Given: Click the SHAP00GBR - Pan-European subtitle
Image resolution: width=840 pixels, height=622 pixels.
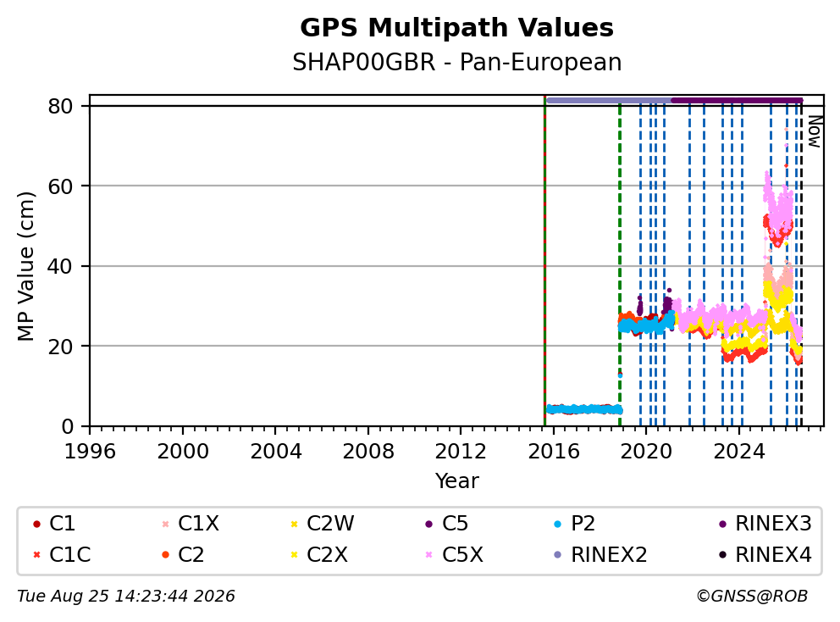Looking at the screenshot, I should coord(456,62).
